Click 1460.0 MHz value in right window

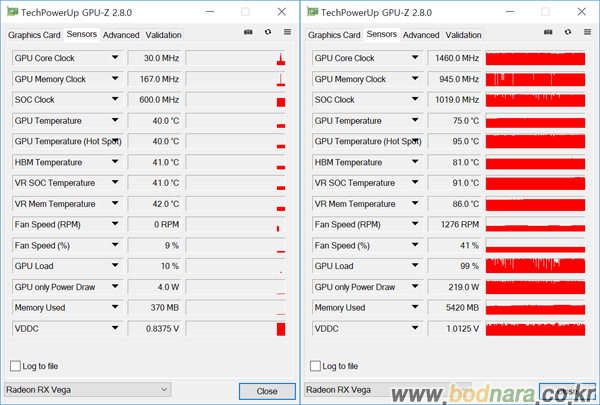pos(454,58)
